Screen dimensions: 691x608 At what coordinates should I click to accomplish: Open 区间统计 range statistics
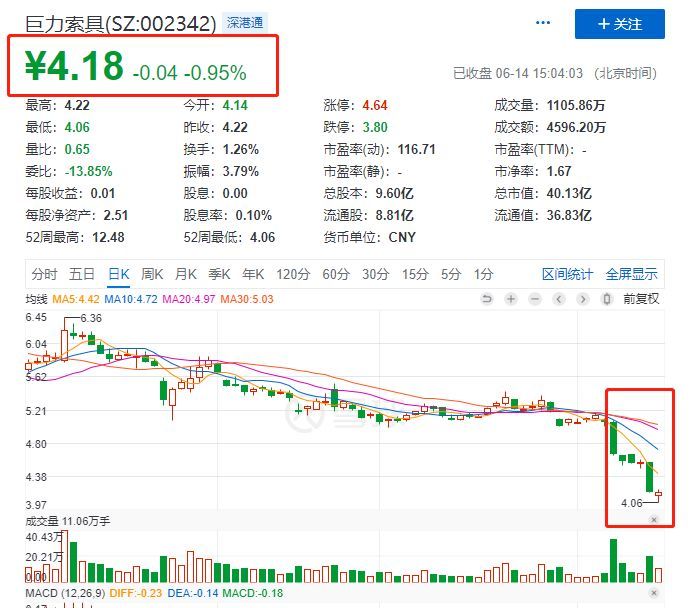pyautogui.click(x=567, y=274)
